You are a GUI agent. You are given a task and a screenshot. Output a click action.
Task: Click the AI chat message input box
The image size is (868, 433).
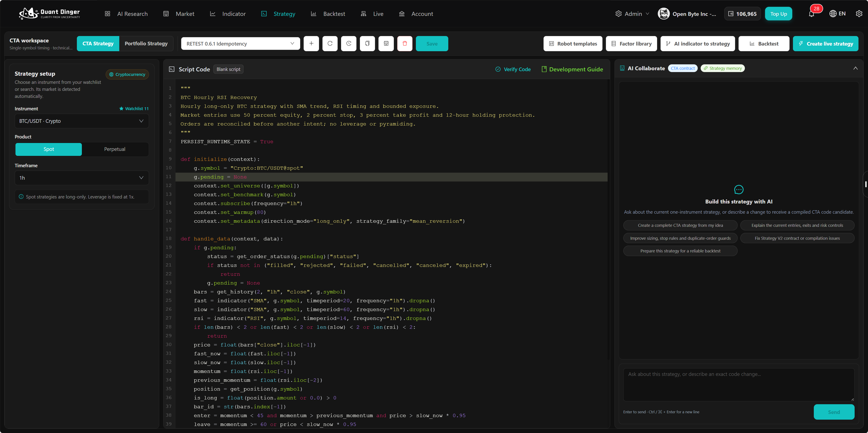coord(739,385)
